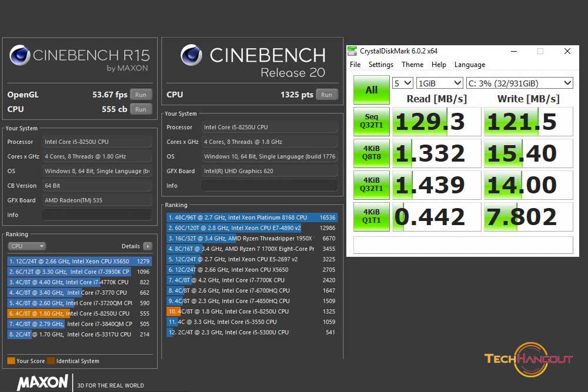Click the 4KiB Q8T8 write result 15.40
588x392 pixels.
coord(529,153)
